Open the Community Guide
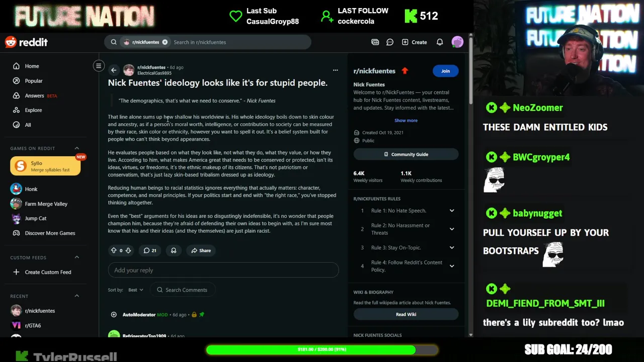The height and width of the screenshot is (362, 644). [x=406, y=154]
